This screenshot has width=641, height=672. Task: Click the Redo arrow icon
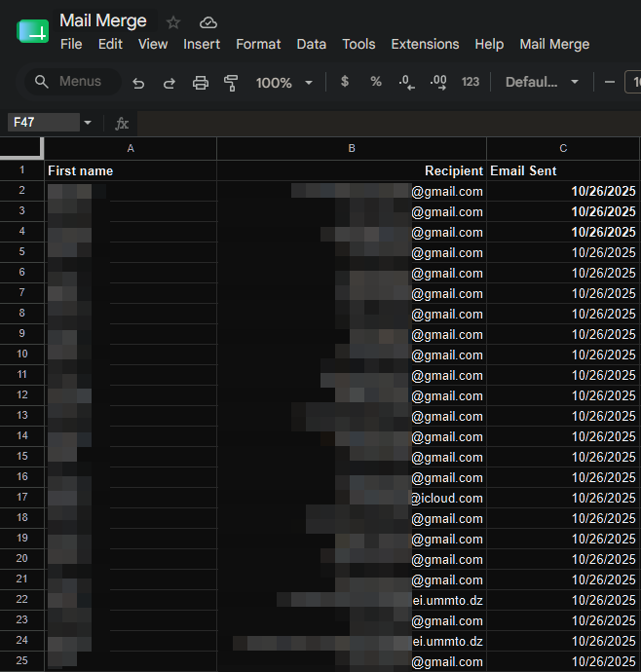point(170,82)
